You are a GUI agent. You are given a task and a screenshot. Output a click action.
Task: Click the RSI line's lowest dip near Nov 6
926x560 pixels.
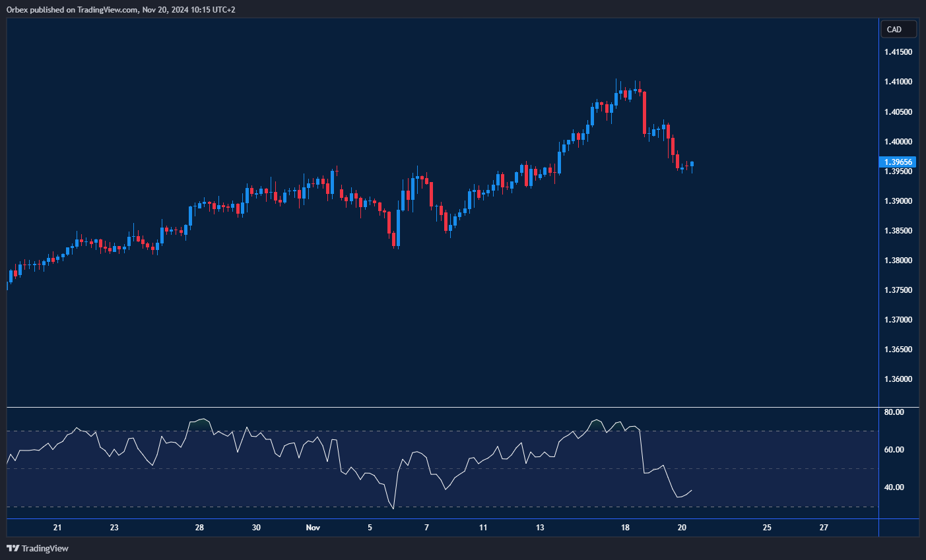tap(393, 508)
